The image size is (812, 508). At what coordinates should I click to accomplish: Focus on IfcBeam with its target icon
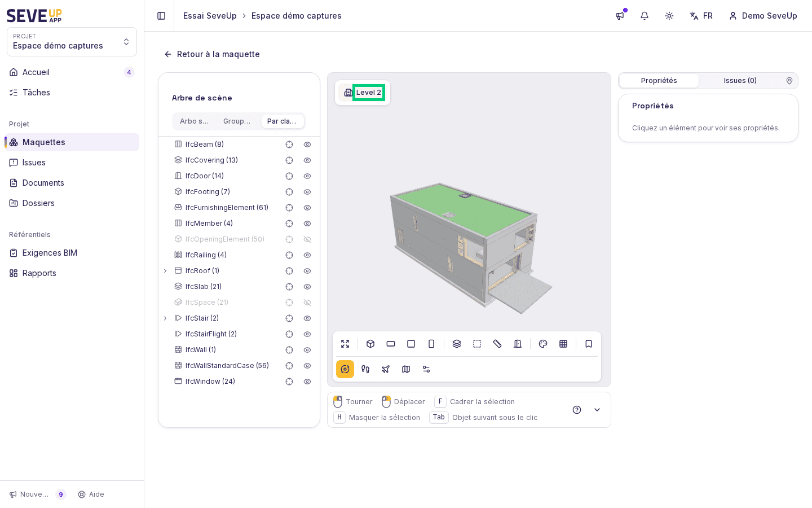(x=289, y=144)
